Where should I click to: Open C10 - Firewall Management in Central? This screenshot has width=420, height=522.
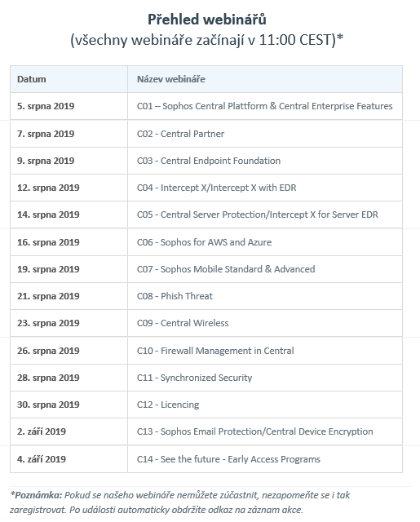click(215, 351)
